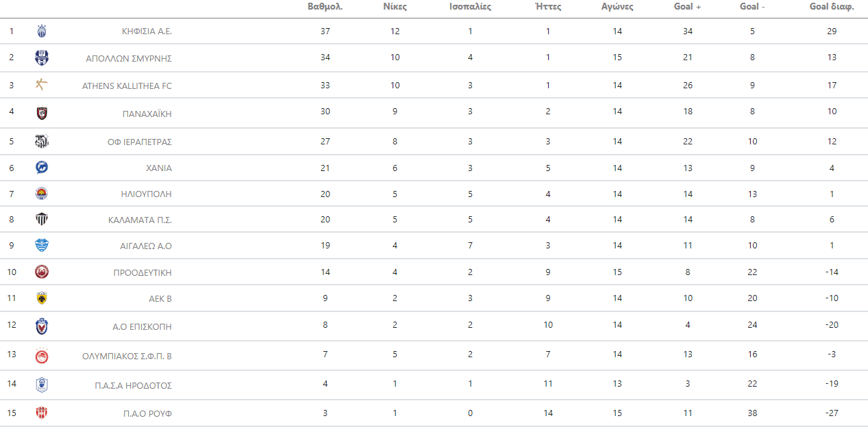Click the ΟΦ ΙΕΡΑΠΕΤΡΑΣ club crest
This screenshot has height=427, width=868.
pyautogui.click(x=42, y=142)
